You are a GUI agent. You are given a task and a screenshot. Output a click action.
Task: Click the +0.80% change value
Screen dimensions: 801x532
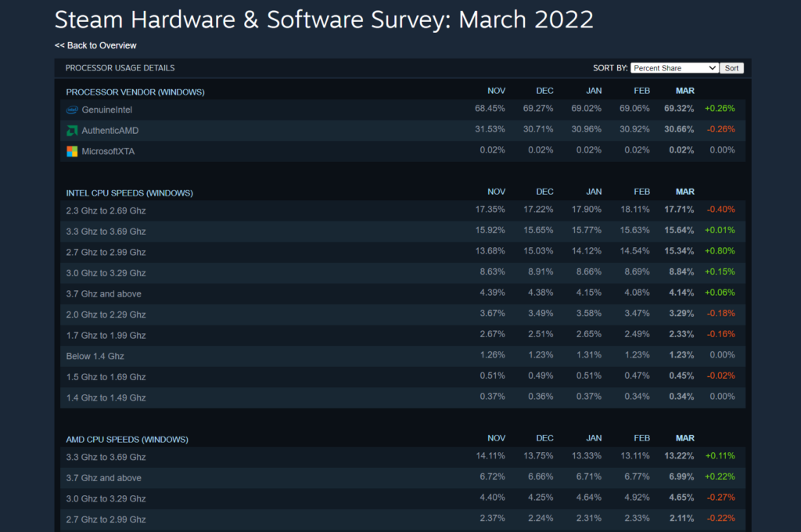pos(720,251)
